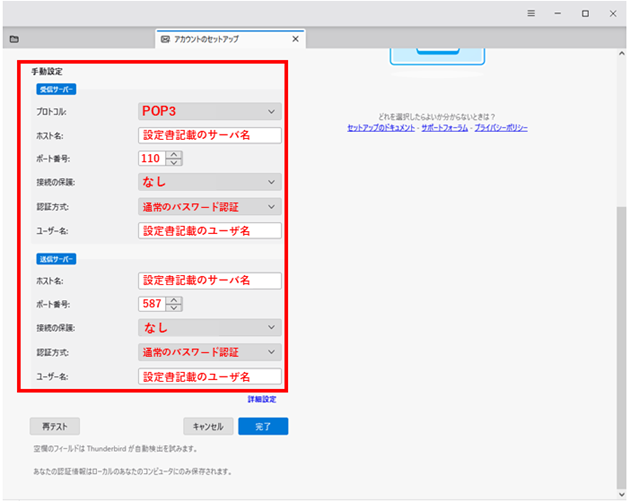Click the folder icon in the tab bar
This screenshot has height=501, width=630.
(x=13, y=39)
